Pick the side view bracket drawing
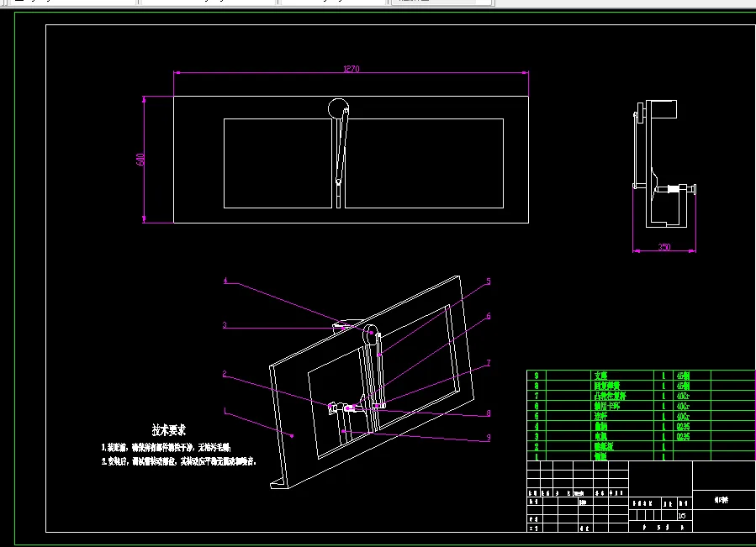This screenshot has height=547, width=756. click(x=663, y=164)
